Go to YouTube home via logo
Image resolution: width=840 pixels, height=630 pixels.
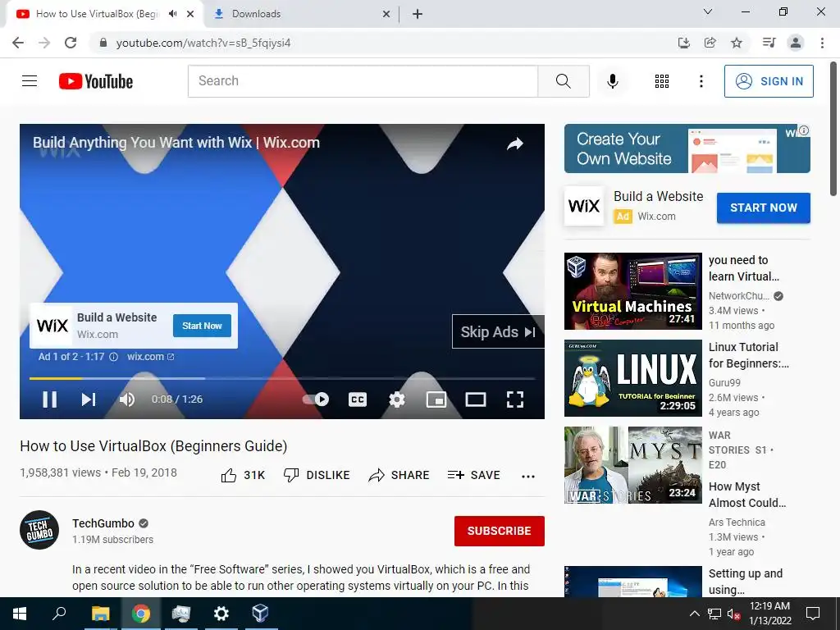coord(96,81)
